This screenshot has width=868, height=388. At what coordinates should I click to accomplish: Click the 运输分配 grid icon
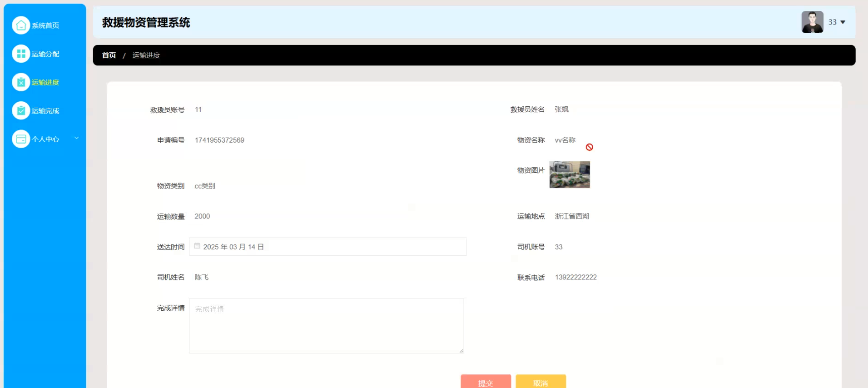21,54
